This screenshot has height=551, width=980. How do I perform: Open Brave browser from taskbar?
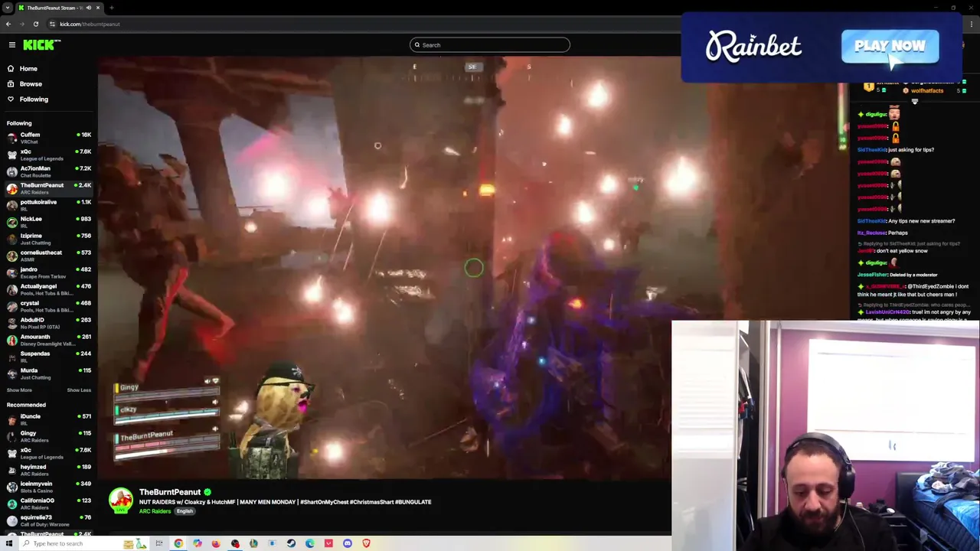click(366, 543)
